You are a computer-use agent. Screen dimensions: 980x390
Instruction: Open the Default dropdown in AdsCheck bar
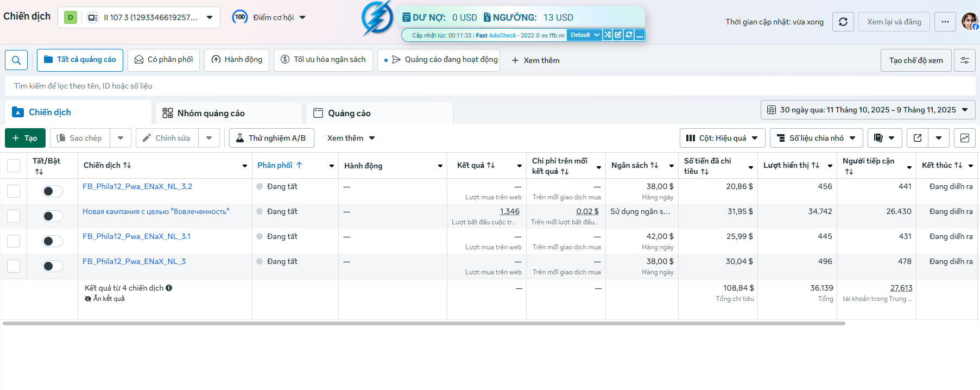pos(585,35)
